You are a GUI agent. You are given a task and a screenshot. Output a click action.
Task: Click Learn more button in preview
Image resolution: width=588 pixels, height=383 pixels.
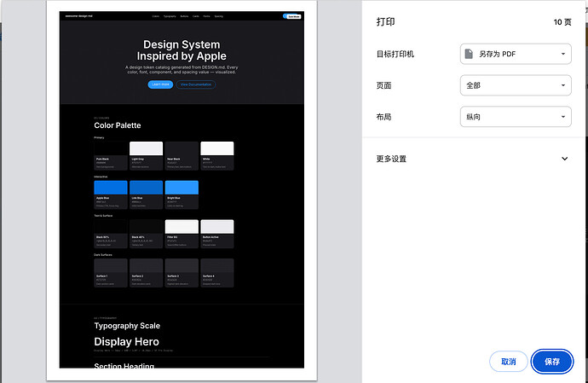pos(160,84)
